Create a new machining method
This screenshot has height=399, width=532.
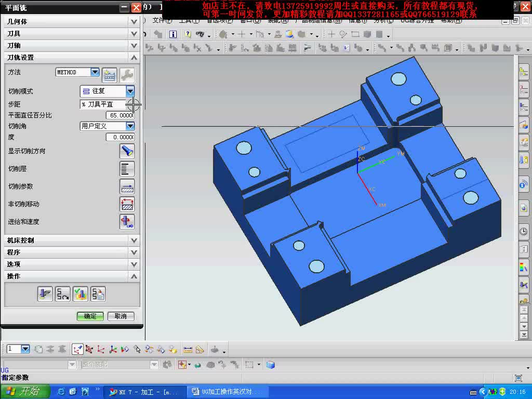109,75
